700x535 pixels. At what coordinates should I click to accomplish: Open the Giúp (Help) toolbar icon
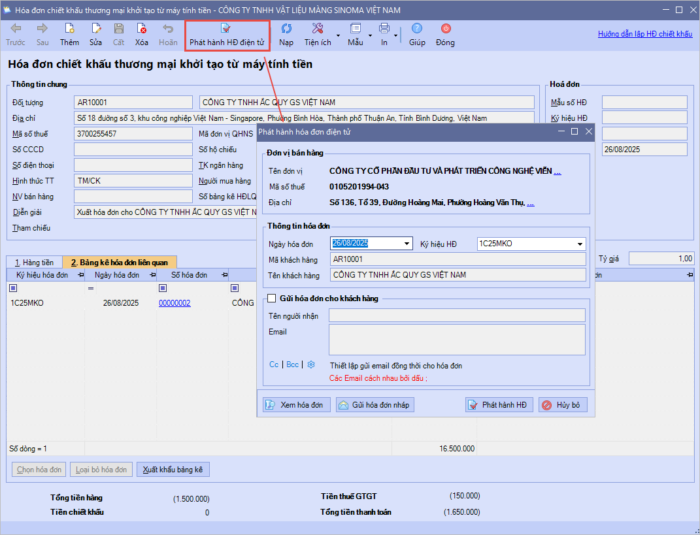(x=416, y=35)
